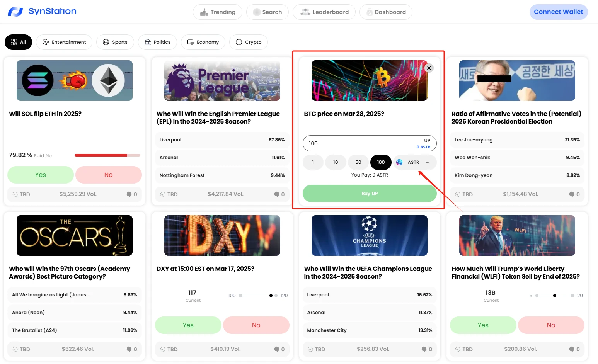Click the TBD clock icon on SOL flip ETH card
The height and width of the screenshot is (364, 598).
click(15, 194)
